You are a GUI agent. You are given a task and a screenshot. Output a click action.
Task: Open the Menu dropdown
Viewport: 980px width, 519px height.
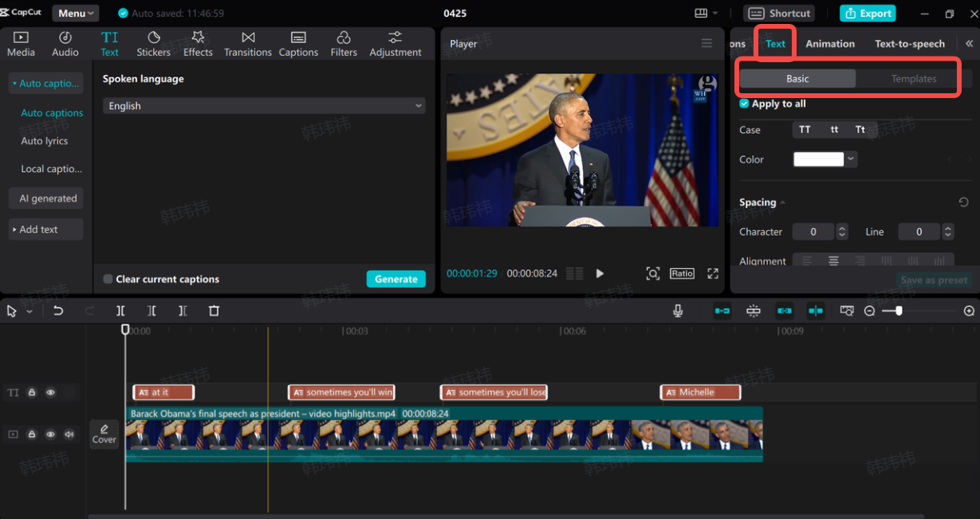tap(76, 13)
